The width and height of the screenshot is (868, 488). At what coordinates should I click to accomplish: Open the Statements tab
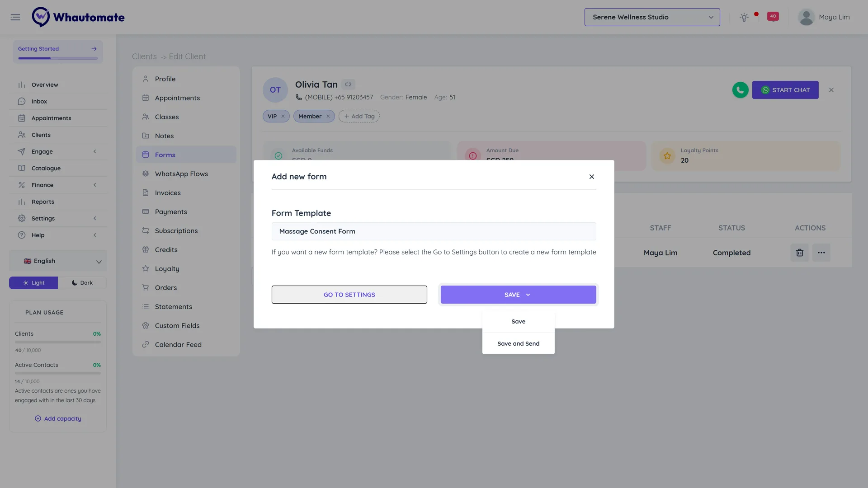tap(186, 307)
